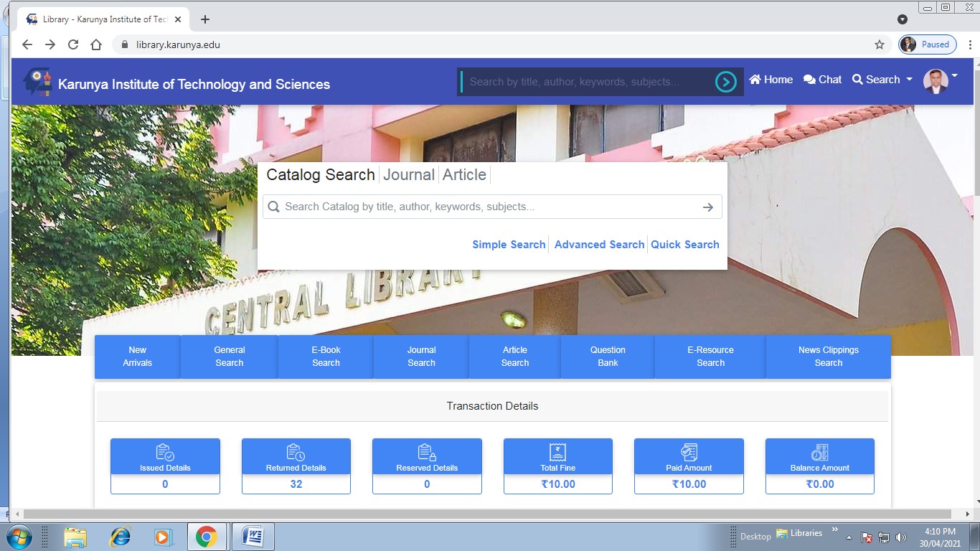The image size is (980, 551).
Task: Click the Chrome taskbar icon
Action: pos(207,537)
